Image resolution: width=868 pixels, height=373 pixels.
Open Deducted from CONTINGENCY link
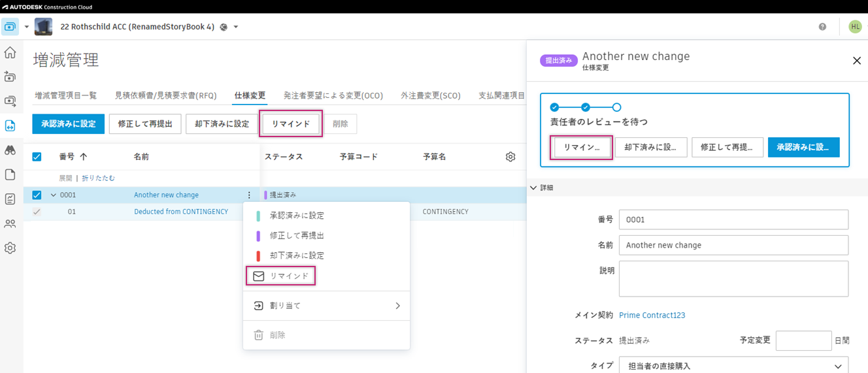click(x=181, y=212)
